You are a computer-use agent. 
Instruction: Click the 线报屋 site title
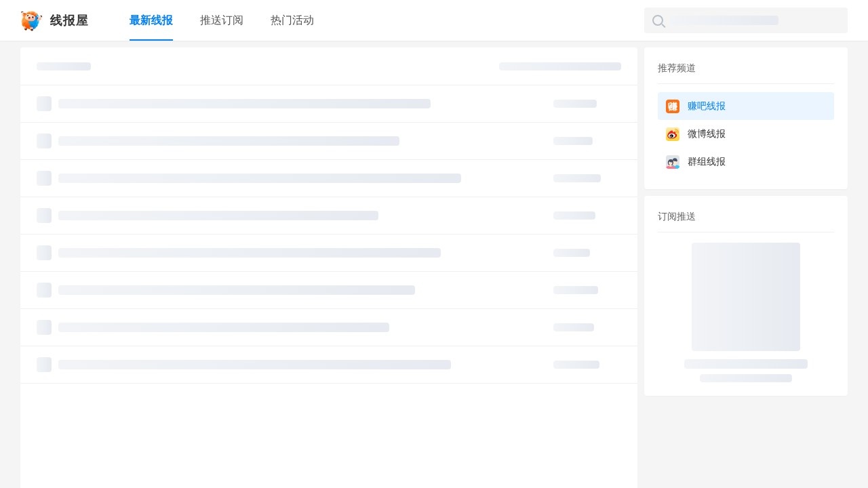[69, 20]
